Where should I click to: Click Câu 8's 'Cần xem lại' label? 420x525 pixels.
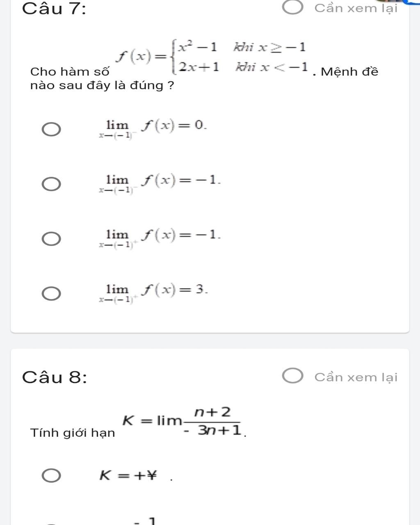pyautogui.click(x=356, y=377)
